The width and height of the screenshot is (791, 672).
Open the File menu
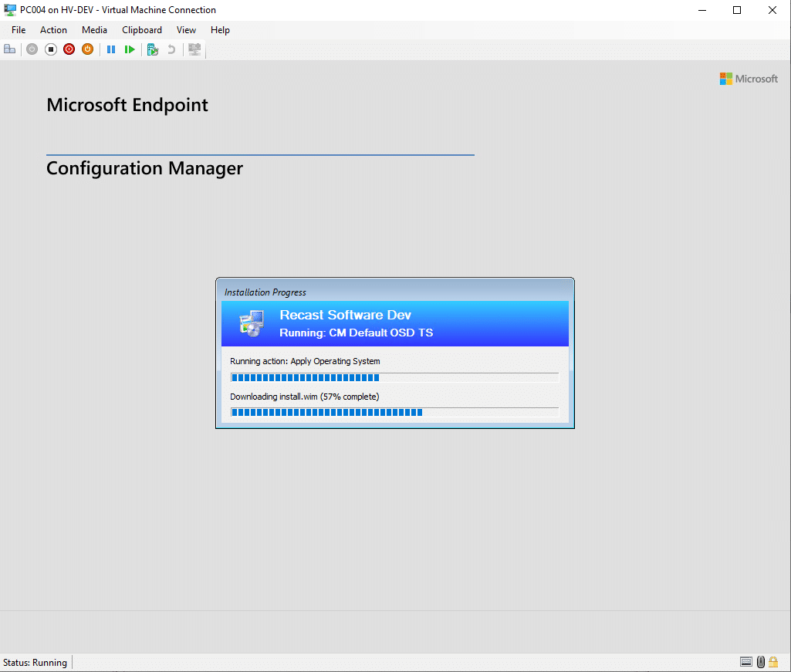click(18, 29)
